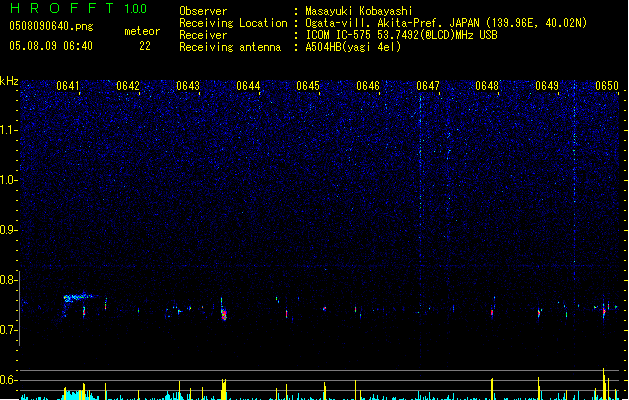Select the Ogata-vill. Akita-Pref. JAPAN location text
The width and height of the screenshot is (629, 400).
coord(446,23)
